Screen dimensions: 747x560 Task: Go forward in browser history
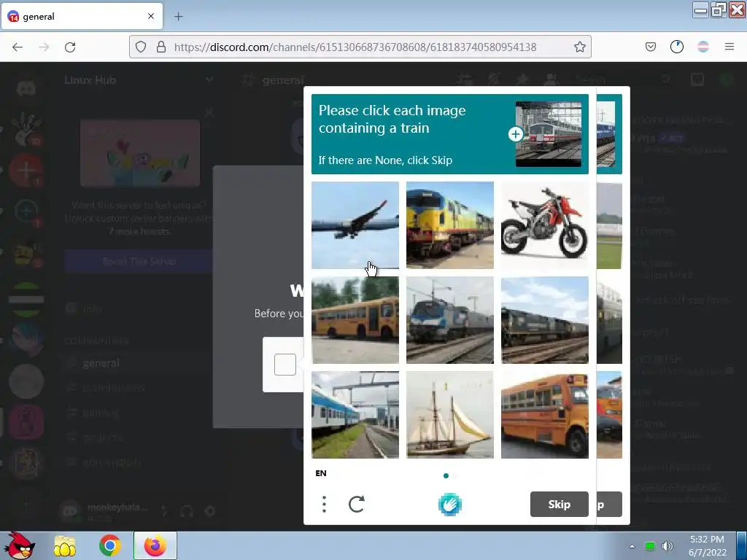(x=44, y=47)
